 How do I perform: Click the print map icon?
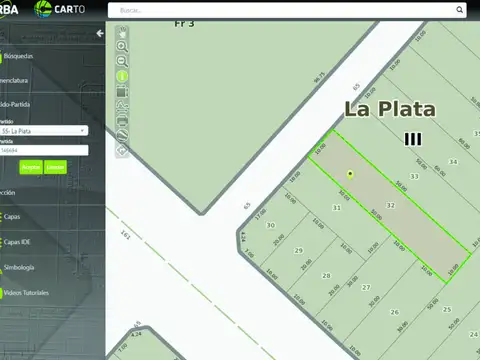tap(122, 120)
